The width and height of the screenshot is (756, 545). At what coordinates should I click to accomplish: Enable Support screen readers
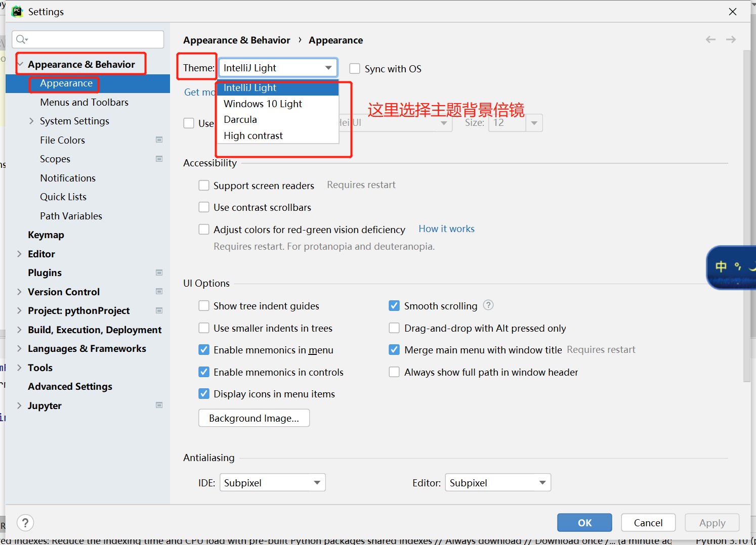[x=204, y=186]
